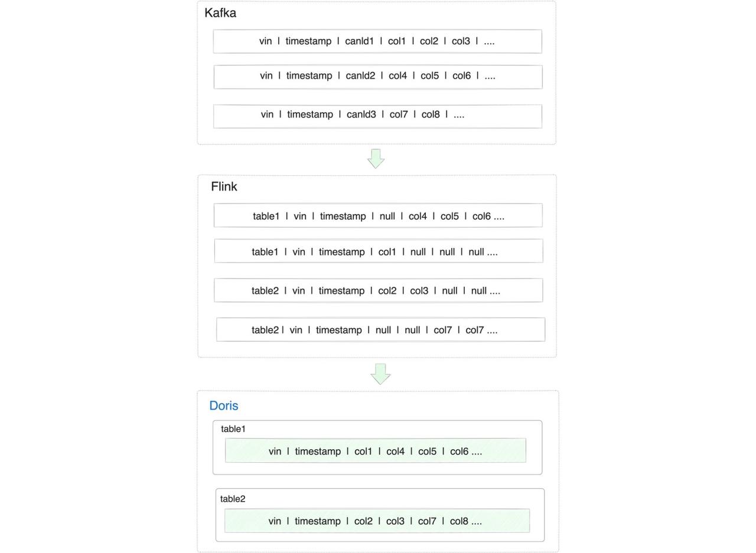Select Flink table1 row starting with col1

pos(378,251)
